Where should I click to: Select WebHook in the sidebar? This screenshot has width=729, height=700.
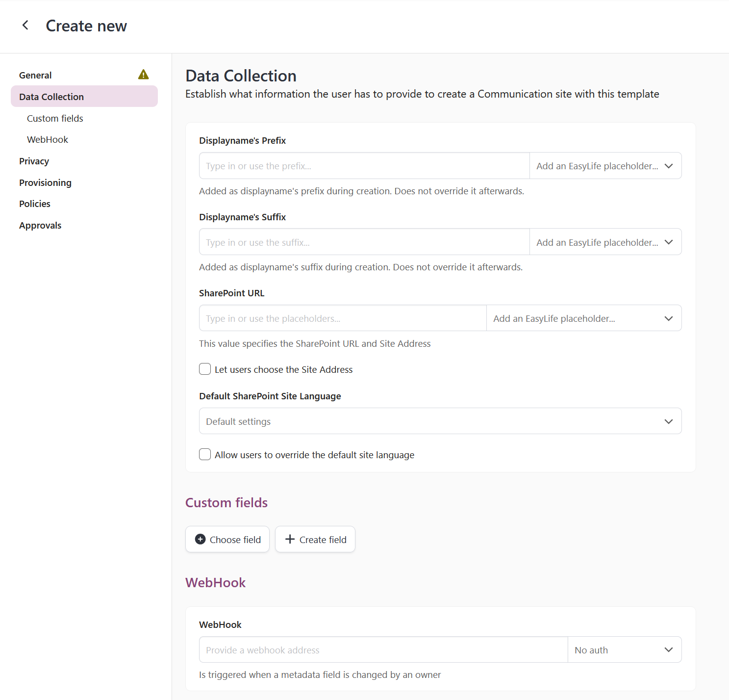[47, 139]
